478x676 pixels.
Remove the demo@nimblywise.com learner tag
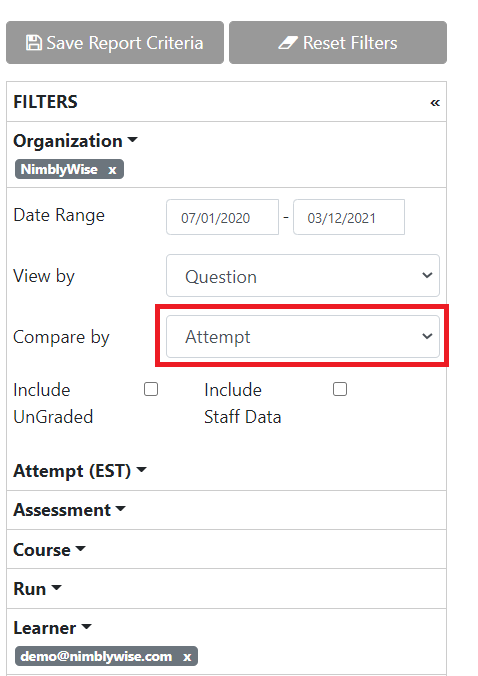[x=187, y=657]
